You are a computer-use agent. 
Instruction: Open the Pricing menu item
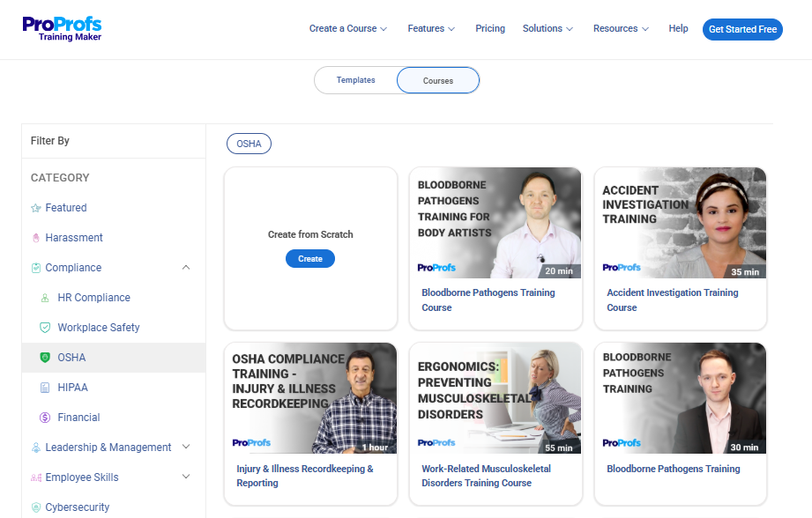tap(490, 29)
